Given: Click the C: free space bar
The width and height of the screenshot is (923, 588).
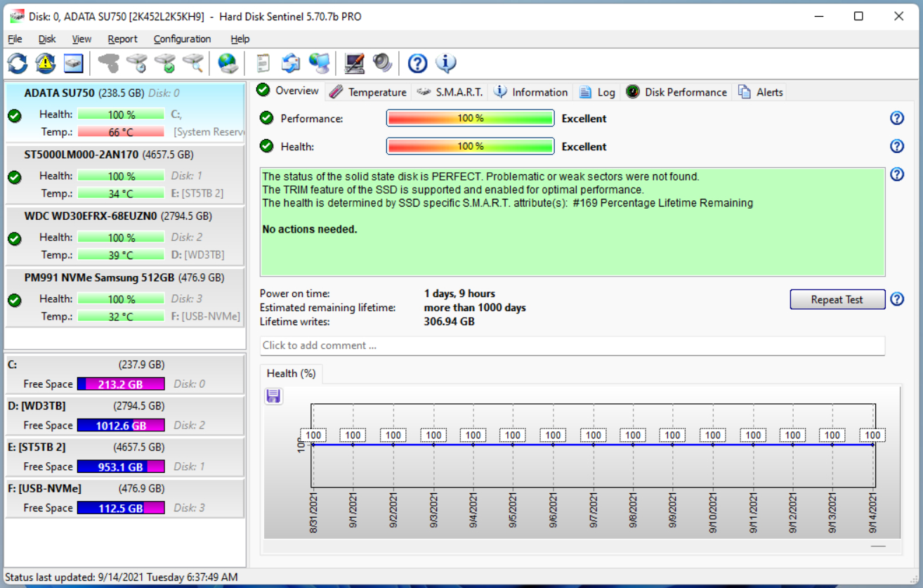Looking at the screenshot, I should (x=121, y=384).
